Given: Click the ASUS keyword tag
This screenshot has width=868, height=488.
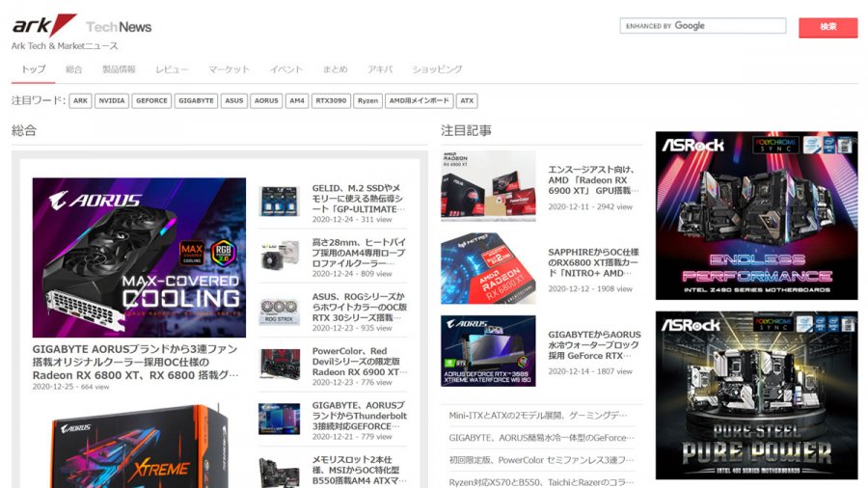Looking at the screenshot, I should (234, 100).
